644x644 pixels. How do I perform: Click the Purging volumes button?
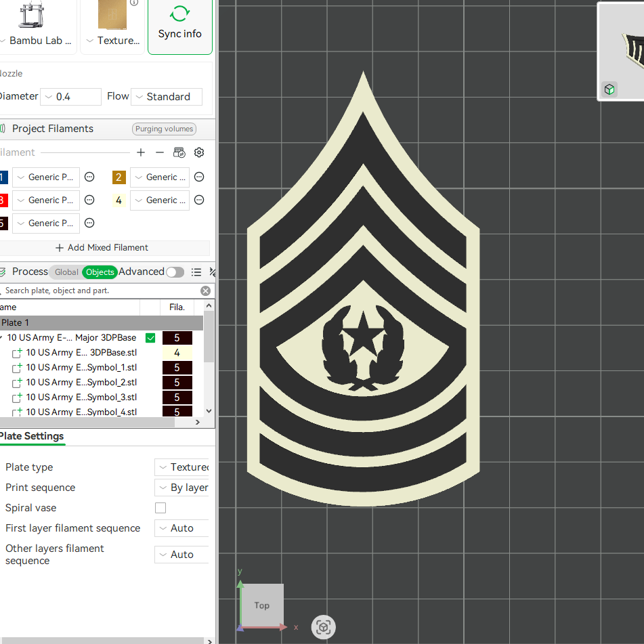164,129
